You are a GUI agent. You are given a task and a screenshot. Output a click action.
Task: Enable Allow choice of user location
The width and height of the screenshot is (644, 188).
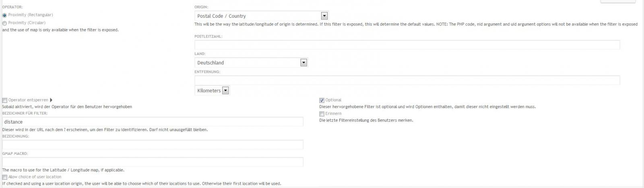[5, 178]
